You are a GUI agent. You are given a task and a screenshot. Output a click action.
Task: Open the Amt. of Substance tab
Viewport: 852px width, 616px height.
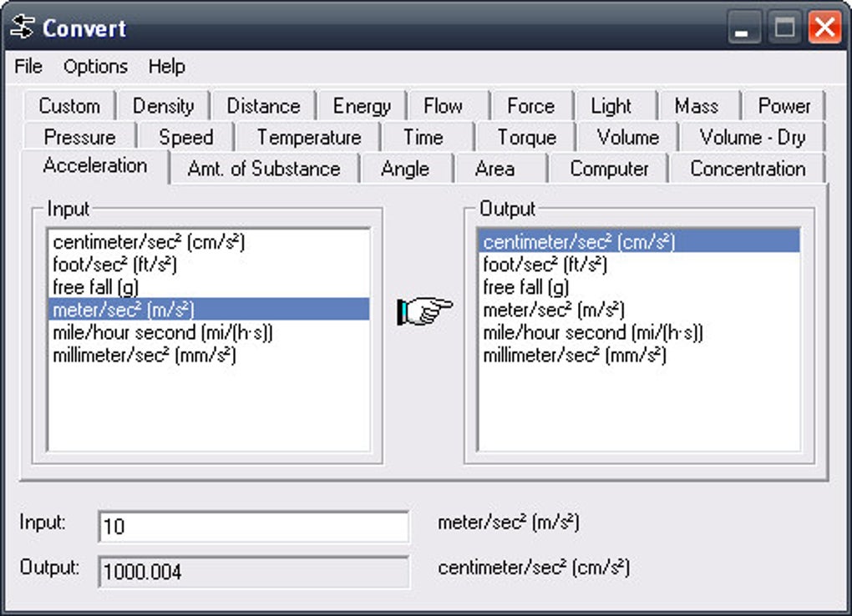(x=263, y=169)
